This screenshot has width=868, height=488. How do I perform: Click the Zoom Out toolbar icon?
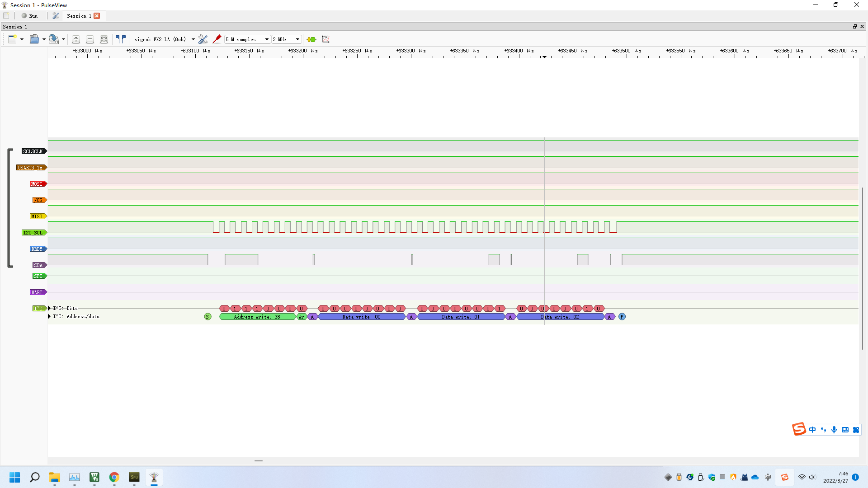click(90, 40)
